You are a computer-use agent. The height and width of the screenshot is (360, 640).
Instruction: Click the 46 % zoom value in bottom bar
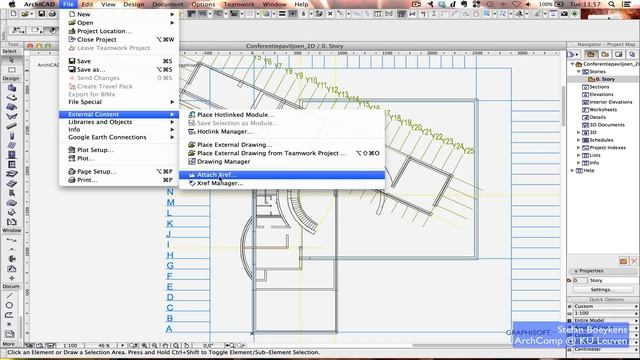click(x=104, y=345)
